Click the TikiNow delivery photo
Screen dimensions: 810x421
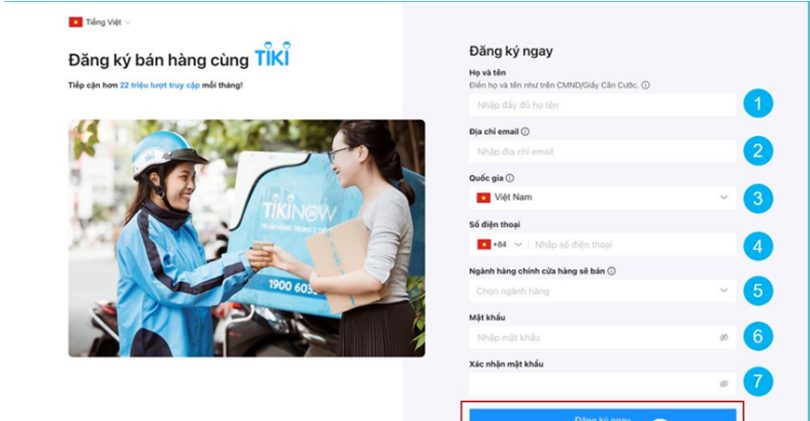click(x=246, y=238)
